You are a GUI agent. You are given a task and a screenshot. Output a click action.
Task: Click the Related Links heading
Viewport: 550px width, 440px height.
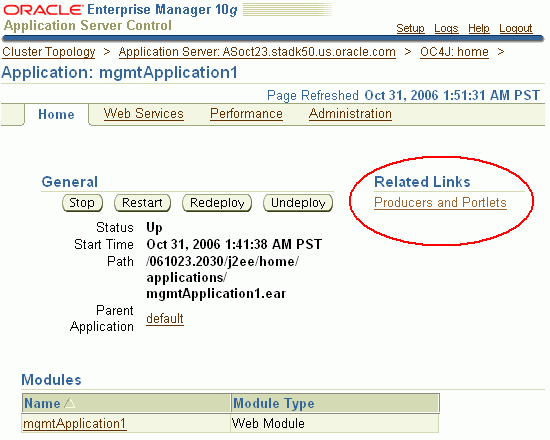coord(422,182)
